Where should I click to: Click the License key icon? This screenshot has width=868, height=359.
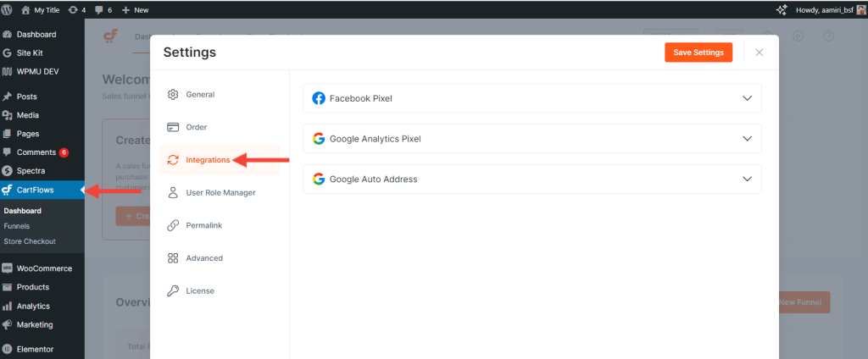tap(173, 291)
